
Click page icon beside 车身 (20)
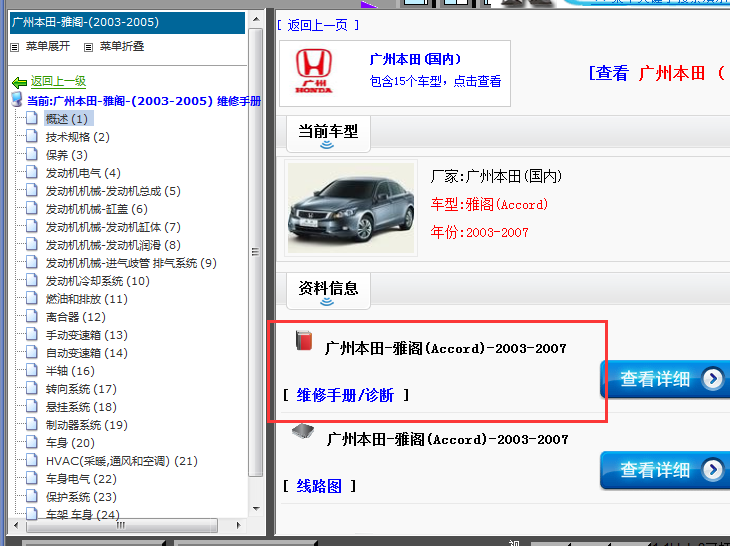tap(32, 442)
